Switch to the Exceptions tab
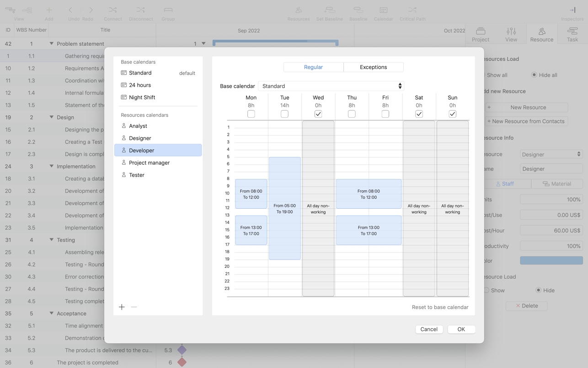This screenshot has width=588, height=368. (374, 67)
